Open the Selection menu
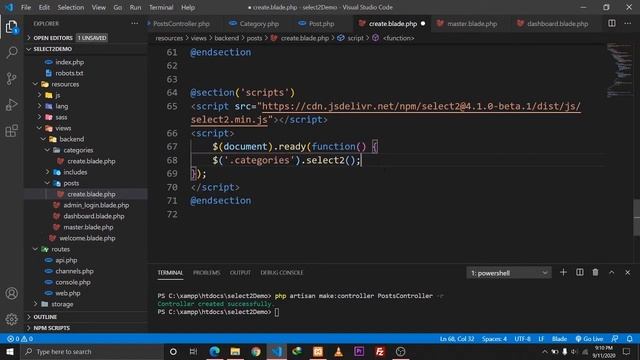640x360 pixels. 71,7
